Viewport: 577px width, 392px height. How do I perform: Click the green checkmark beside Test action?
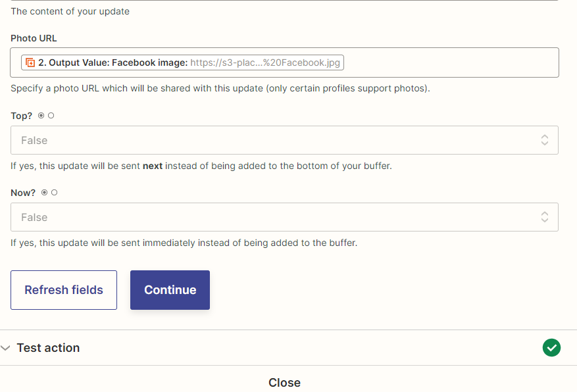(x=551, y=347)
